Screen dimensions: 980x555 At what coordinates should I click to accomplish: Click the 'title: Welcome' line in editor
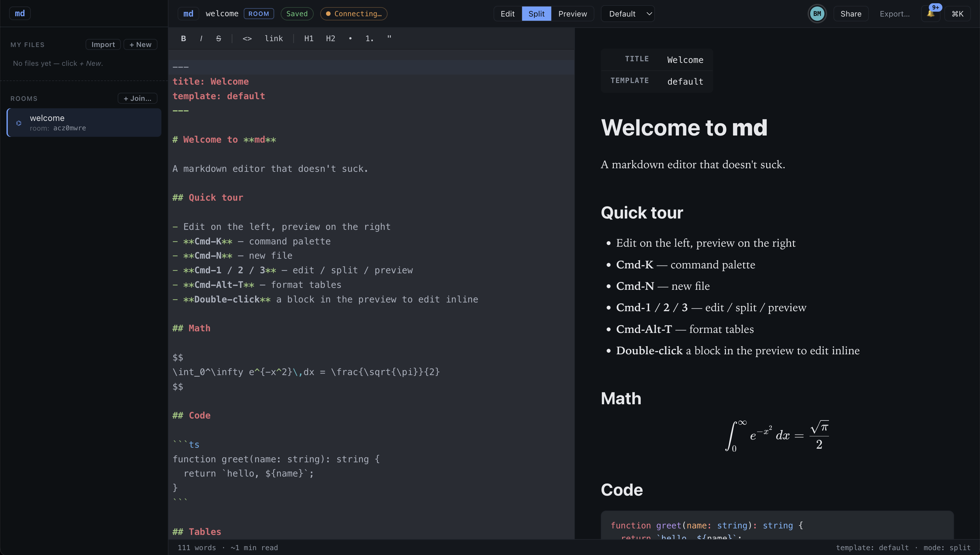pyautogui.click(x=210, y=82)
